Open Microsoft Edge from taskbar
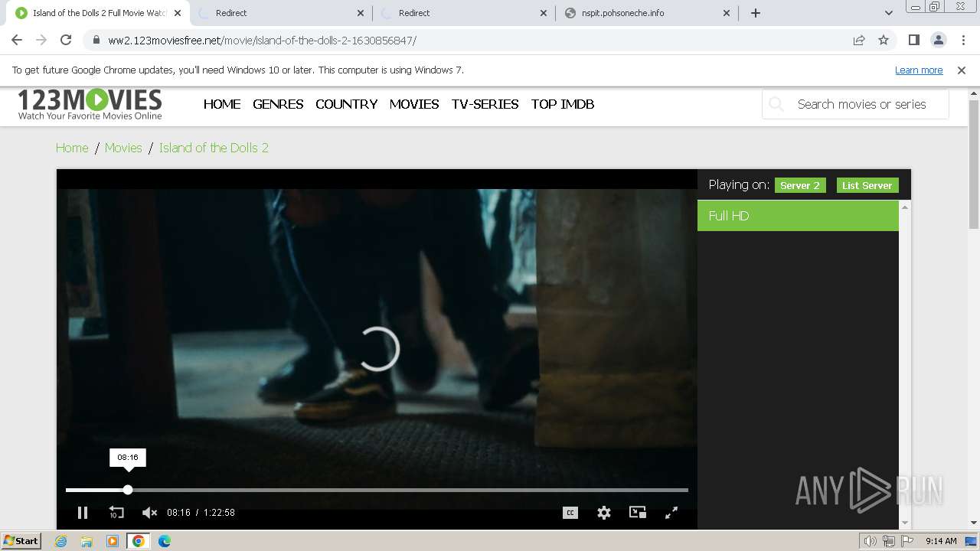Image resolution: width=980 pixels, height=551 pixels. (164, 541)
